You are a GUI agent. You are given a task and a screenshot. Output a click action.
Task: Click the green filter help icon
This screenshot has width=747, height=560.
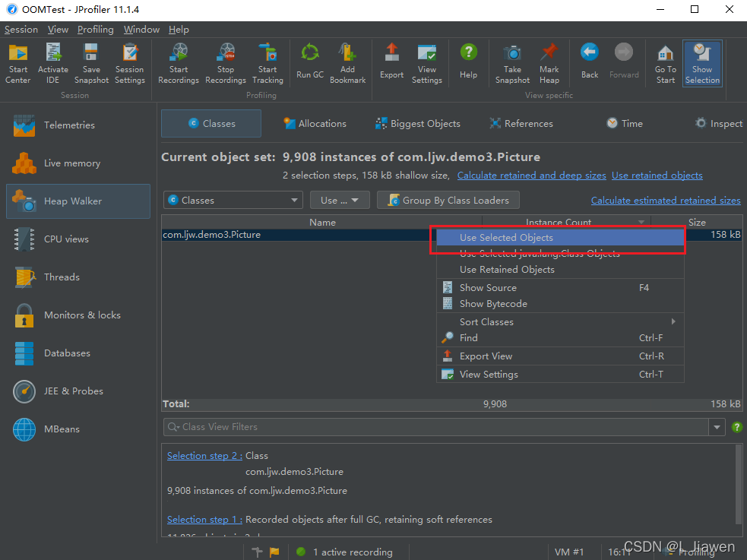coord(736,427)
